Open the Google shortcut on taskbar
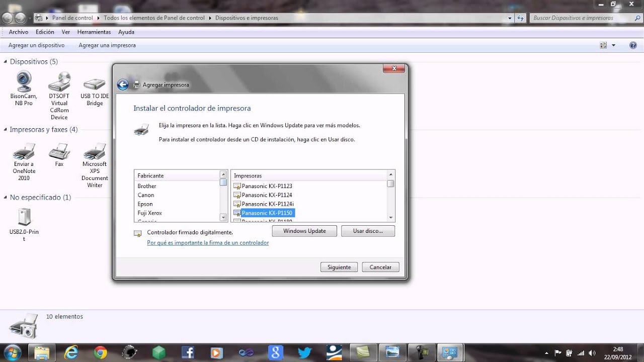The width and height of the screenshot is (644, 362). click(275, 352)
